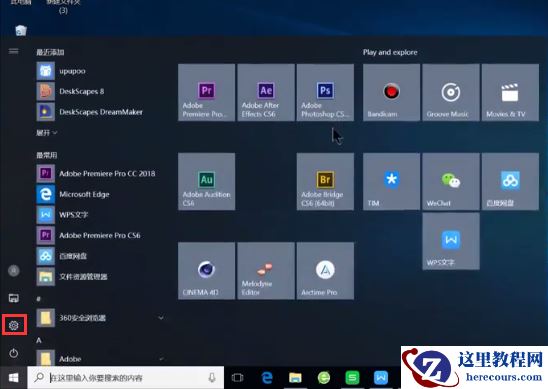The width and height of the screenshot is (548, 389).
Task: Launch the Adobe Photoshop CS tile
Action: (x=325, y=92)
